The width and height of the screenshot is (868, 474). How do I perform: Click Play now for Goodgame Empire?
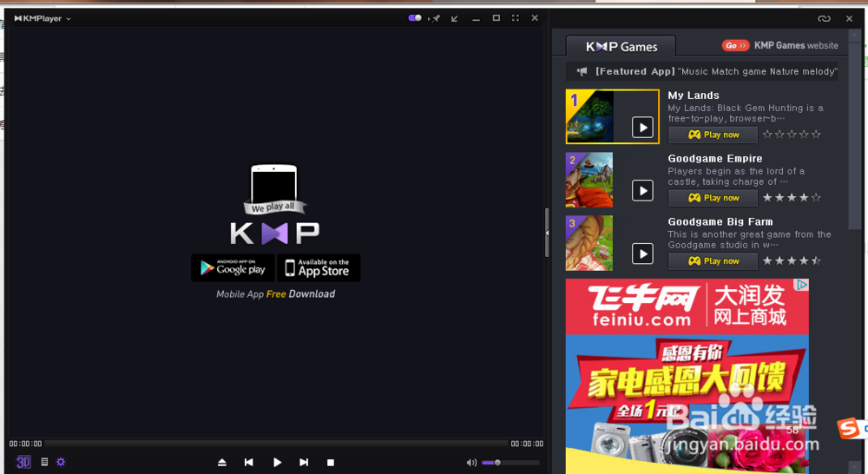tap(713, 198)
